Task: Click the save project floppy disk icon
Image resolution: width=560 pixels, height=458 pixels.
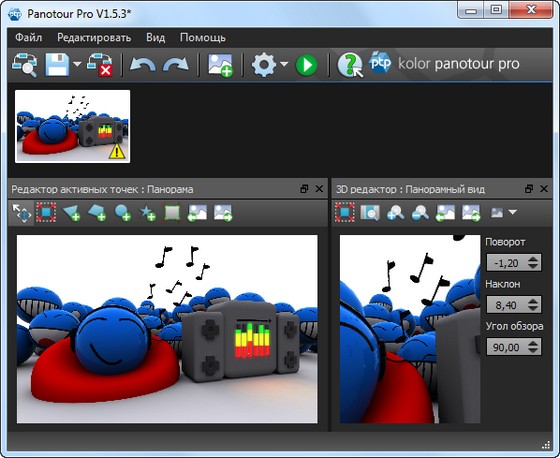Action: coord(57,65)
